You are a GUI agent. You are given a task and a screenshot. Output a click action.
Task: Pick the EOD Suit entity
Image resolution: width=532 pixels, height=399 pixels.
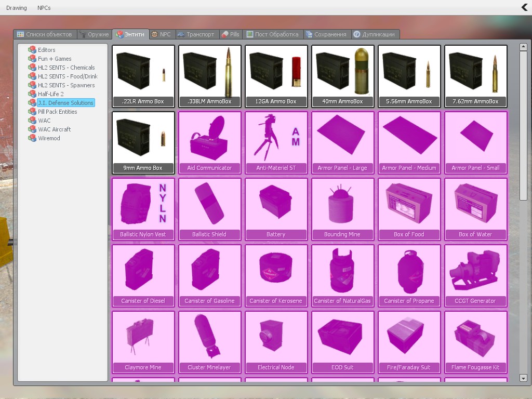[x=343, y=342]
